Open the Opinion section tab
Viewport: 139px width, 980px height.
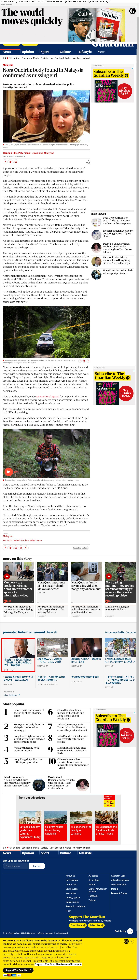coord(28,52)
